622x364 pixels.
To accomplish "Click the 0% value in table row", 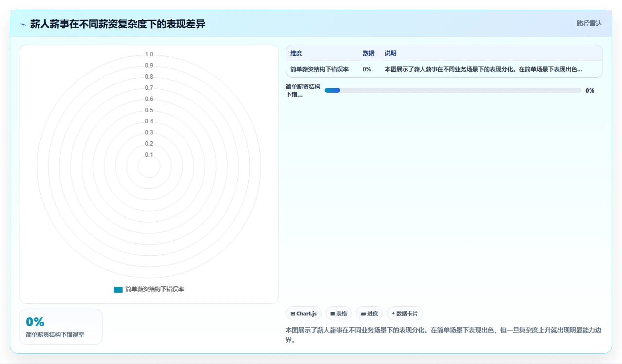I will 367,69.
